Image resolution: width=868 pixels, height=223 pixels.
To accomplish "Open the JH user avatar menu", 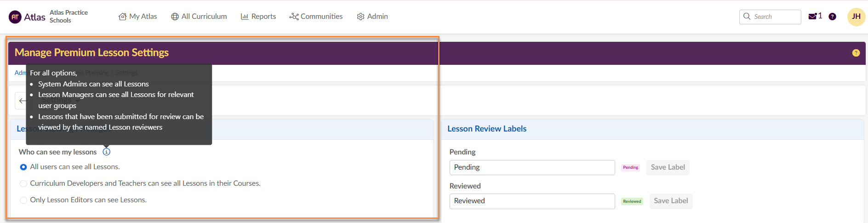I will coord(856,17).
